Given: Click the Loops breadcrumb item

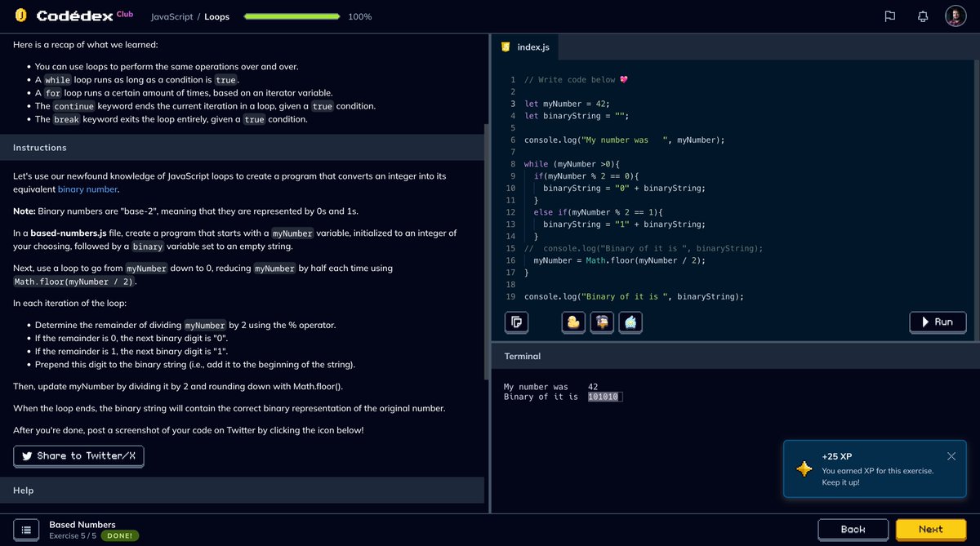Looking at the screenshot, I should [216, 16].
